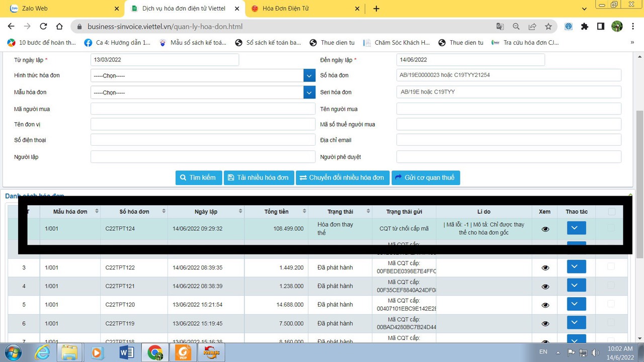The height and width of the screenshot is (362, 644).
Task: Click the home page icon in Chrome
Action: click(59, 26)
